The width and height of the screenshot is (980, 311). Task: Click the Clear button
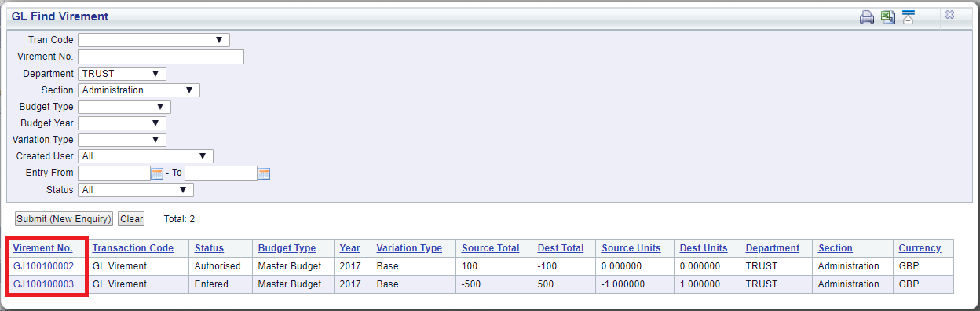click(x=131, y=219)
